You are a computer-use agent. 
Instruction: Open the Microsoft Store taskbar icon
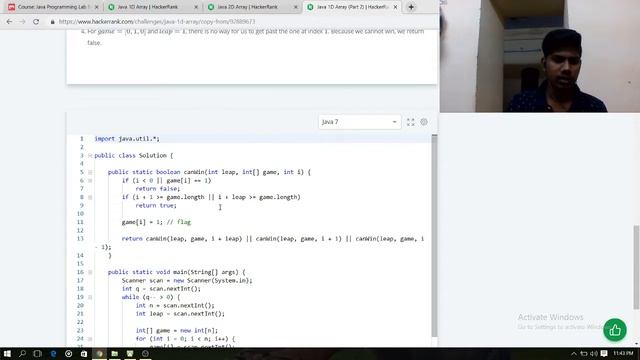pyautogui.click(x=84, y=353)
